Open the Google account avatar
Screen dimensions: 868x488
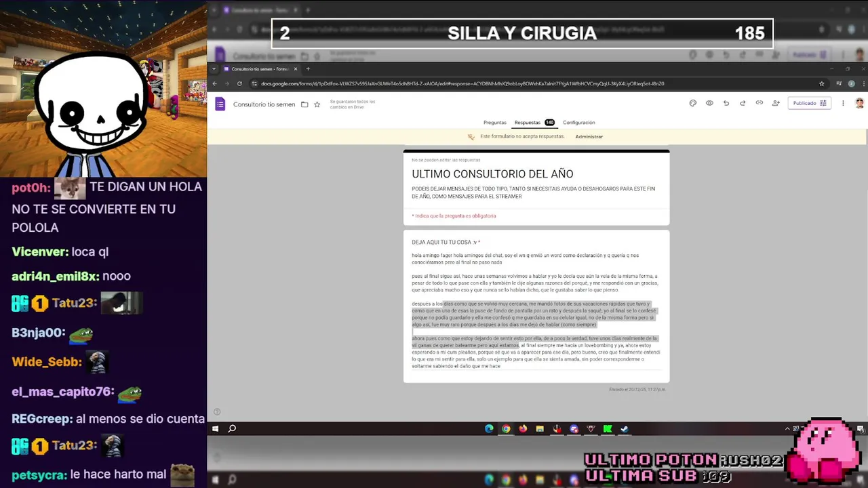tap(859, 103)
